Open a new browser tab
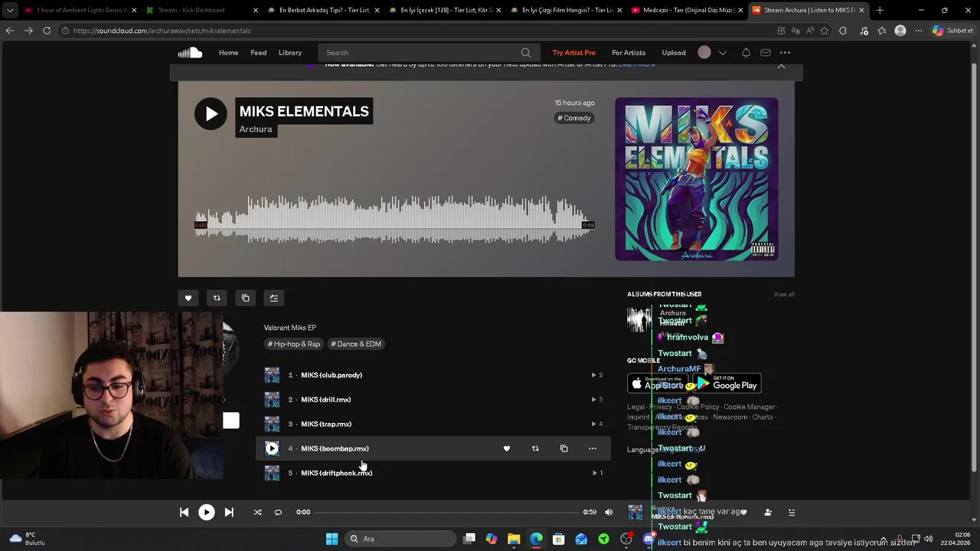 click(x=880, y=10)
